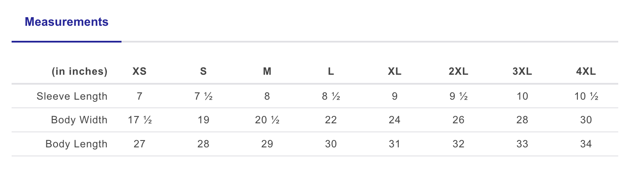Select the M body width value 20 ½
This screenshot has height=177, width=644.
tap(267, 120)
